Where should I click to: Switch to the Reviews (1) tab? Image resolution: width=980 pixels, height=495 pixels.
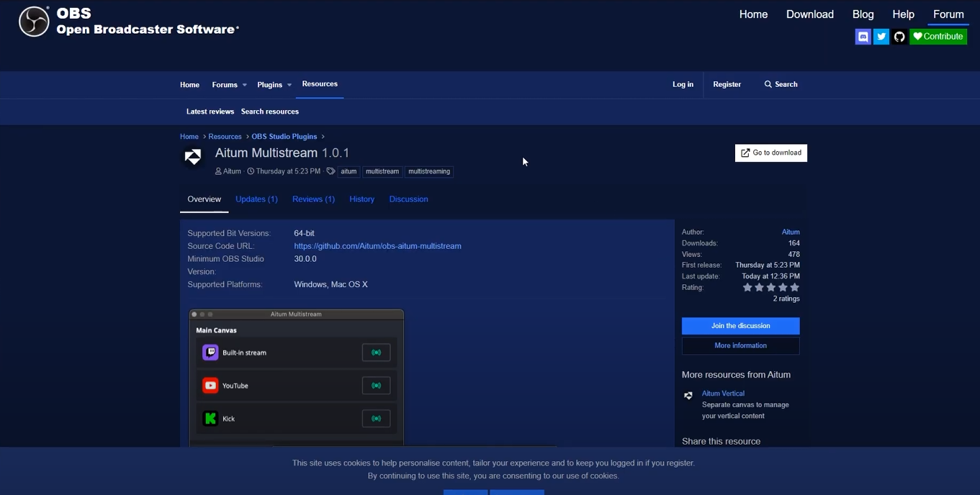coord(313,199)
